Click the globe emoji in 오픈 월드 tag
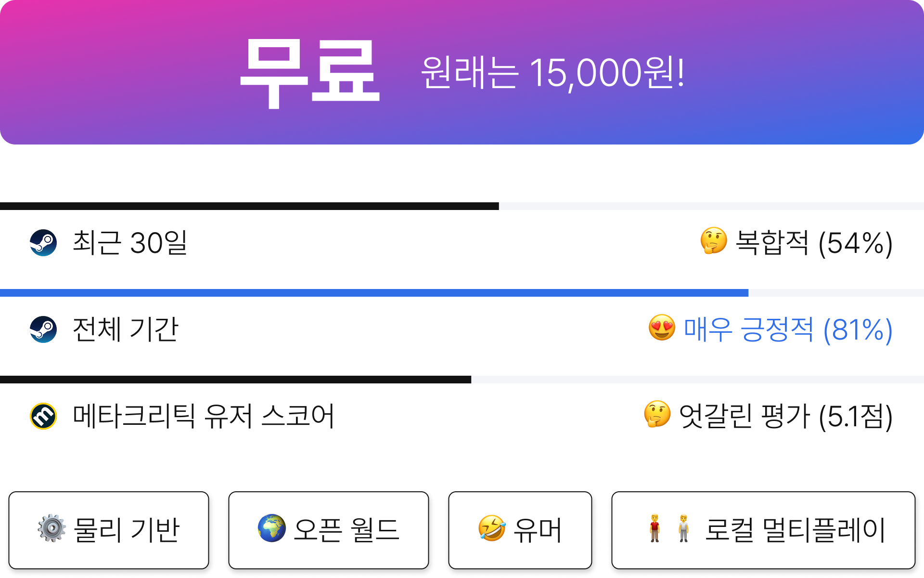The image size is (924, 578). pos(272,528)
